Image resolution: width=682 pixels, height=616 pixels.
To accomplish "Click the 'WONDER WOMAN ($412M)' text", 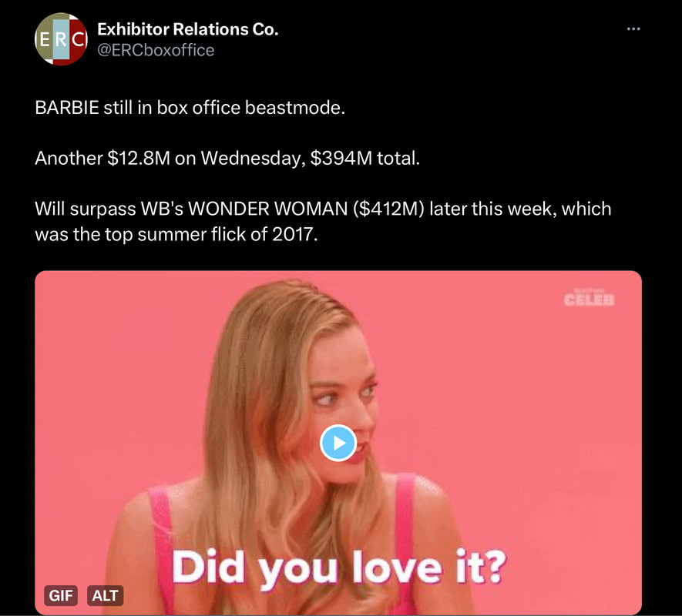I will (306, 209).
